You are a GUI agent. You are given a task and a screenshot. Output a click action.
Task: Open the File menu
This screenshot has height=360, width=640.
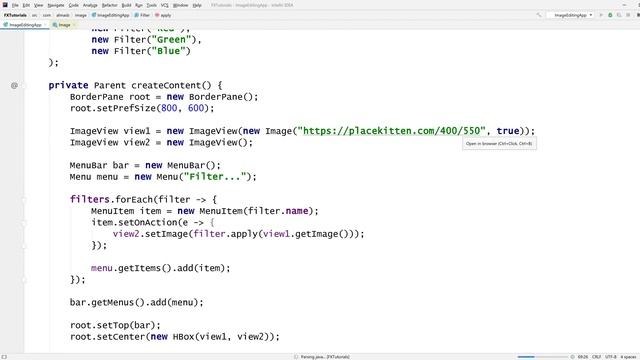tap(15, 5)
